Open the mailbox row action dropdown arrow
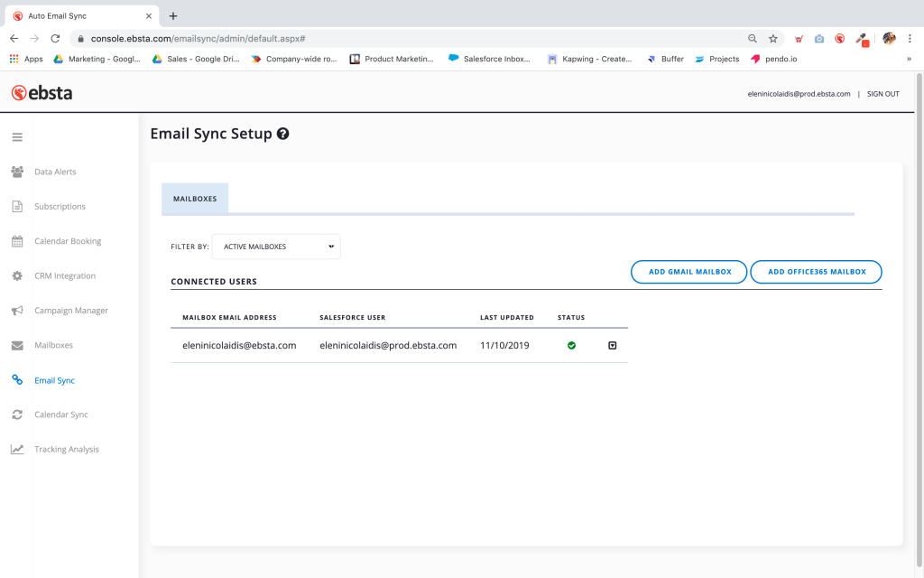 coord(613,345)
